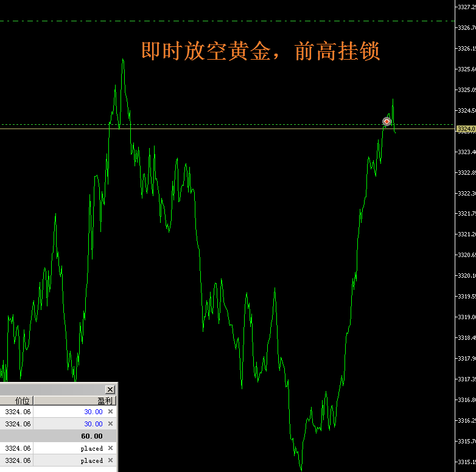Click the second placed status text
The width and height of the screenshot is (476, 472).
tap(92, 461)
